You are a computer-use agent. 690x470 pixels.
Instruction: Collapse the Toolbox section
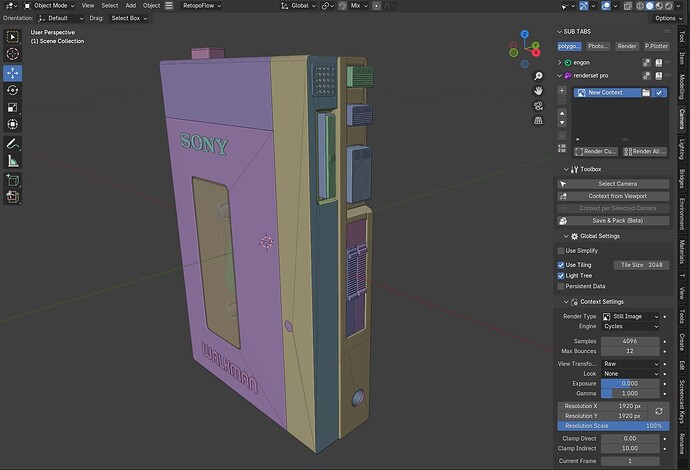click(x=567, y=169)
